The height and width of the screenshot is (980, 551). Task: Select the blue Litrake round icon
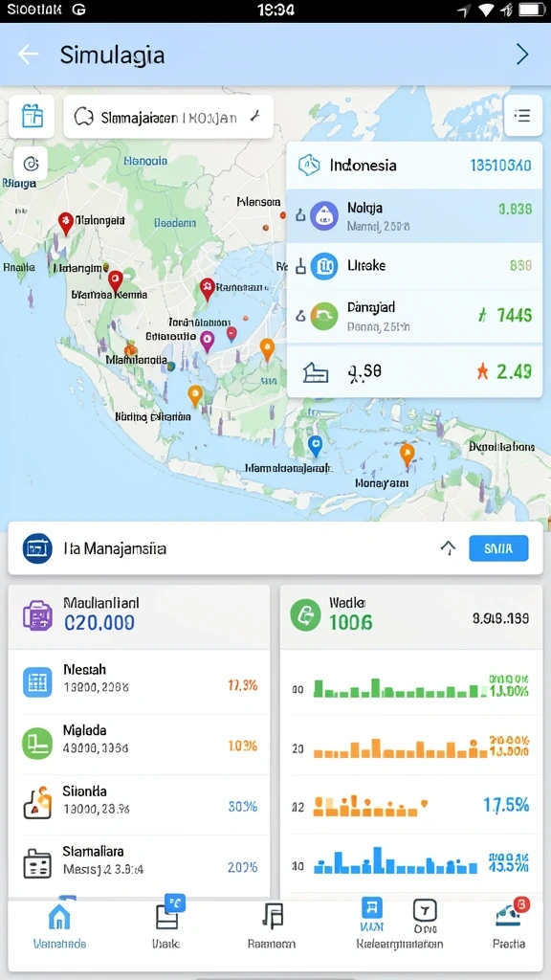point(323,267)
